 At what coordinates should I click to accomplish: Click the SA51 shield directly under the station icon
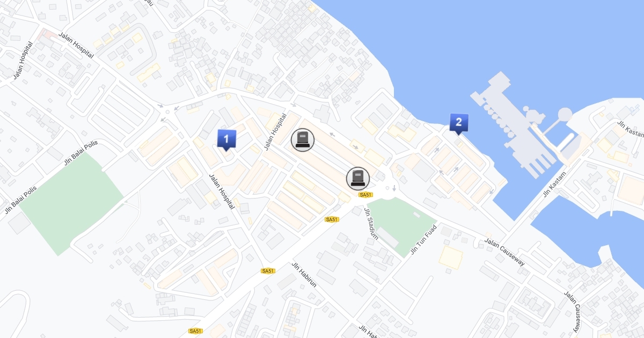click(365, 195)
